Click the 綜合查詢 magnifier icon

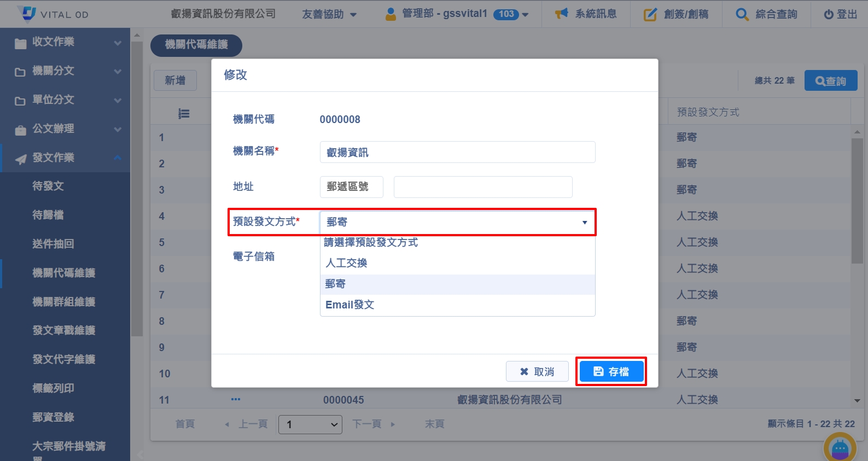pyautogui.click(x=742, y=14)
